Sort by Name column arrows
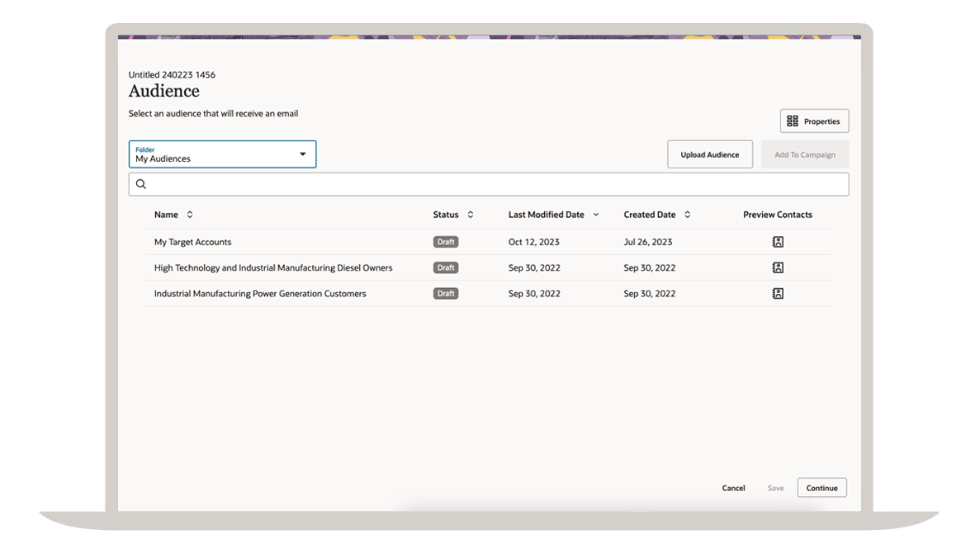The image size is (980, 553). [190, 215]
